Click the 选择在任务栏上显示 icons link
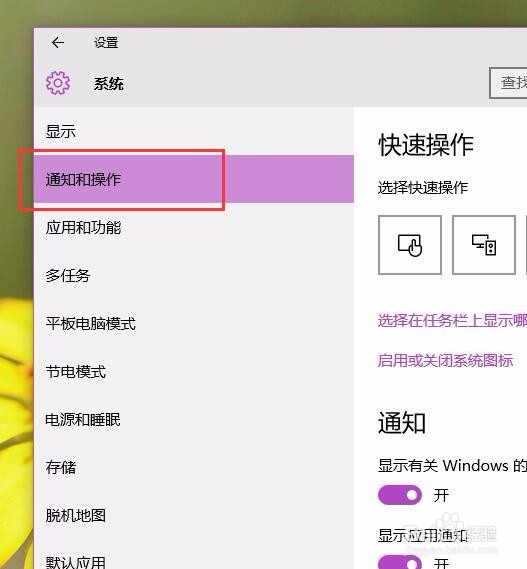 [x=452, y=320]
